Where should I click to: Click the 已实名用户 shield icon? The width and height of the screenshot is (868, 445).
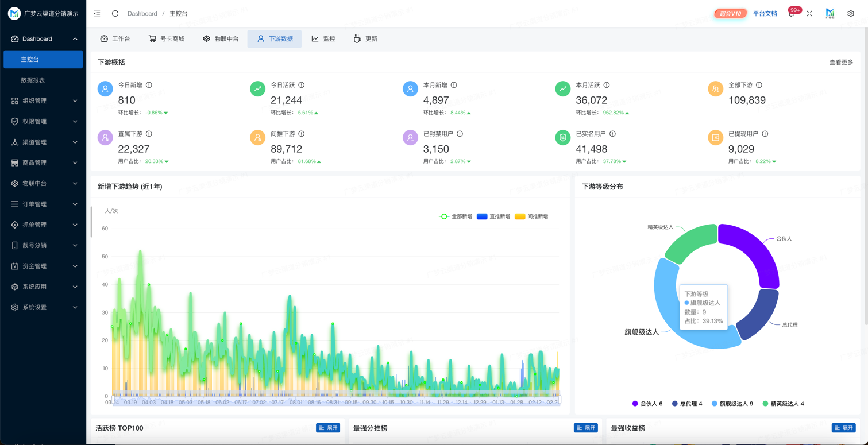pos(563,138)
